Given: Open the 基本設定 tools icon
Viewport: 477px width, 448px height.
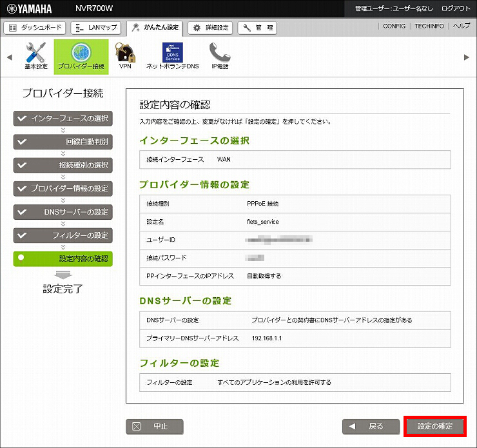Looking at the screenshot, I should [36, 56].
